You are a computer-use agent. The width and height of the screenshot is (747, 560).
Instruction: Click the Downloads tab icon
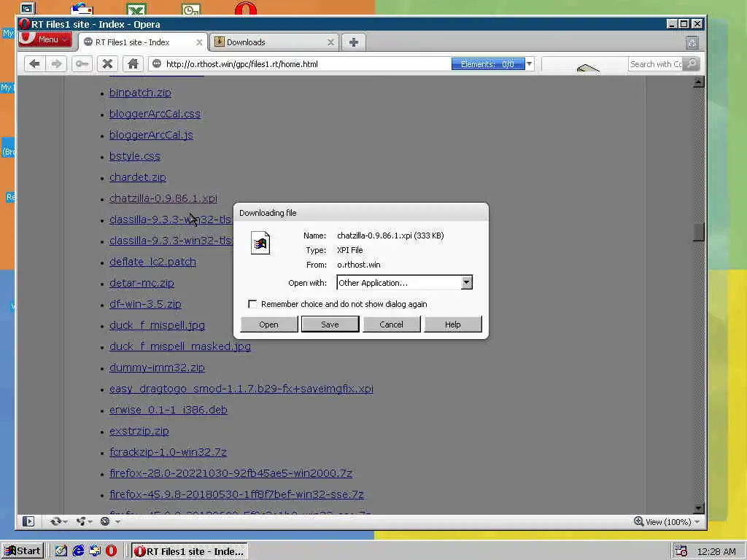click(x=219, y=42)
